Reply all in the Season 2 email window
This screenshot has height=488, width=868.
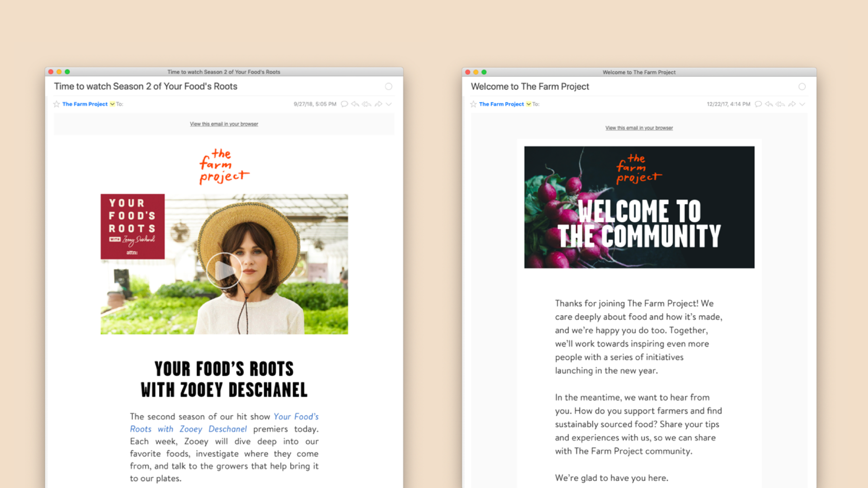point(367,104)
